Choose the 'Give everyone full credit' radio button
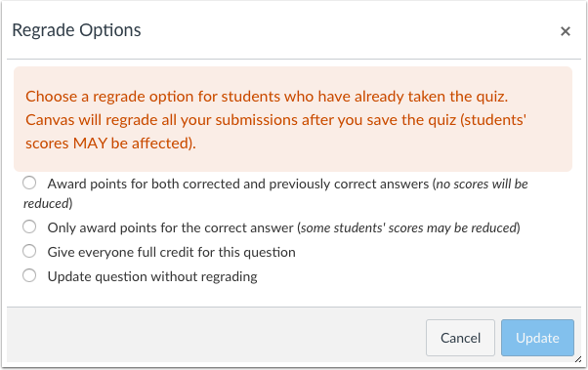Viewport: 588px width, 370px height. [x=29, y=251]
